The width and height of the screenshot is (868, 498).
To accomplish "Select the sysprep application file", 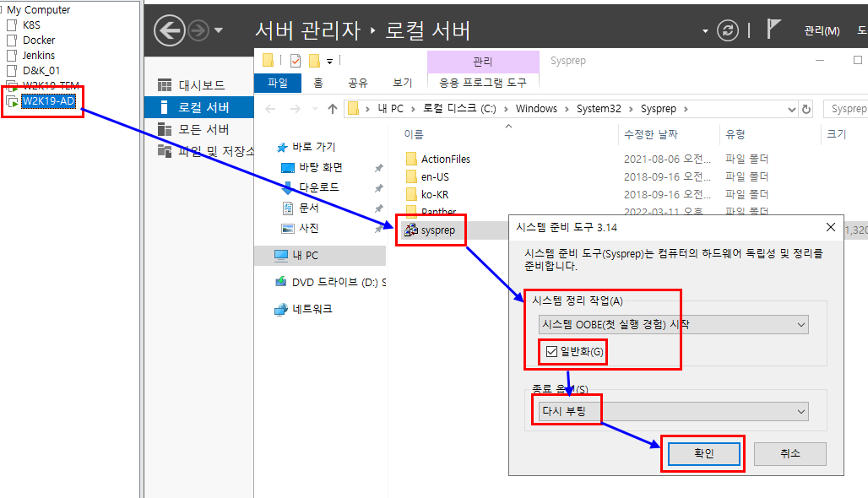I will (x=438, y=230).
